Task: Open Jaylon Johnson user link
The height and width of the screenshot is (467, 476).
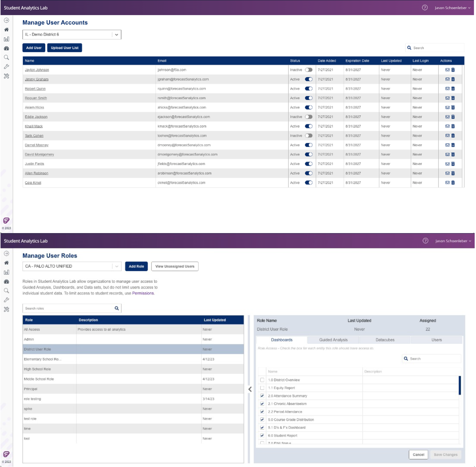Action: (37, 70)
